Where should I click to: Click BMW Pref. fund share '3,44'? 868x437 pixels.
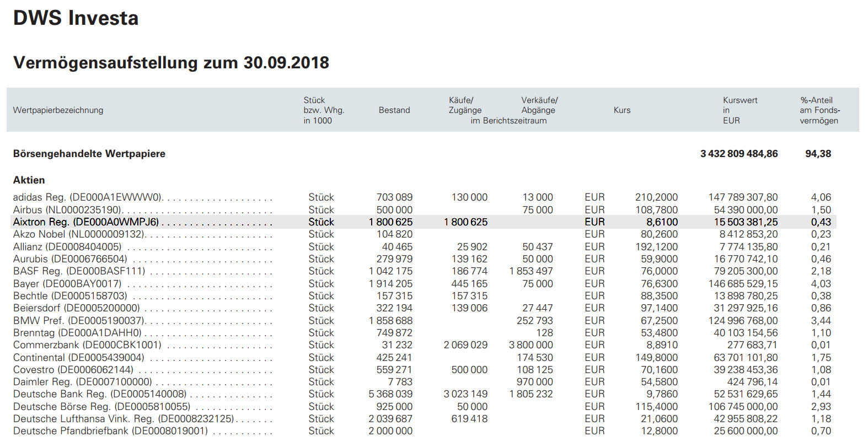point(821,321)
